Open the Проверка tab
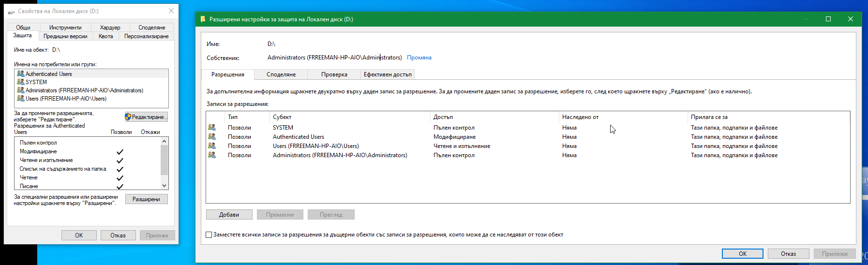Image resolution: width=868 pixels, height=265 pixels. [334, 74]
